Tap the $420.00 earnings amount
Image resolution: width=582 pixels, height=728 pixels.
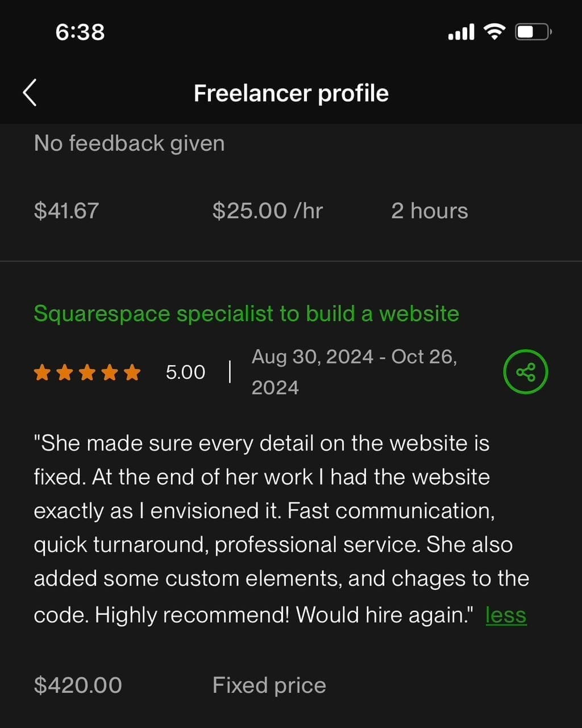click(x=78, y=685)
